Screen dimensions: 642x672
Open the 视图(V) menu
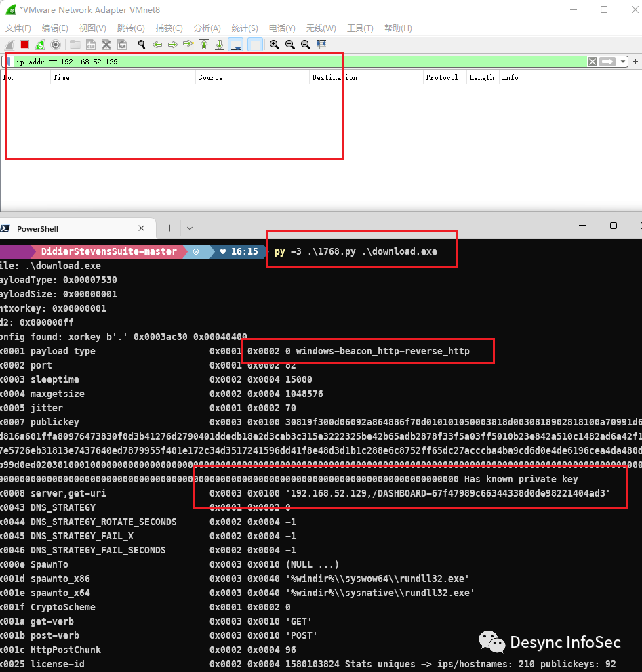[93, 28]
